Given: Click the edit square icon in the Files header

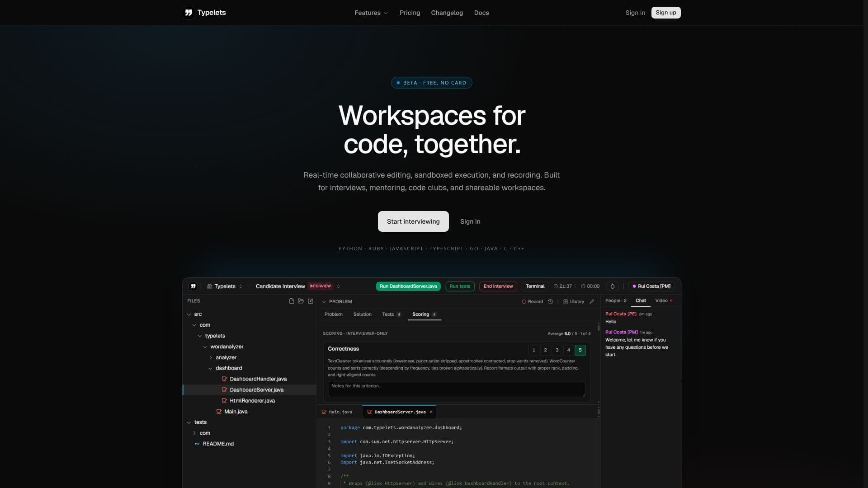Looking at the screenshot, I should coord(311,301).
